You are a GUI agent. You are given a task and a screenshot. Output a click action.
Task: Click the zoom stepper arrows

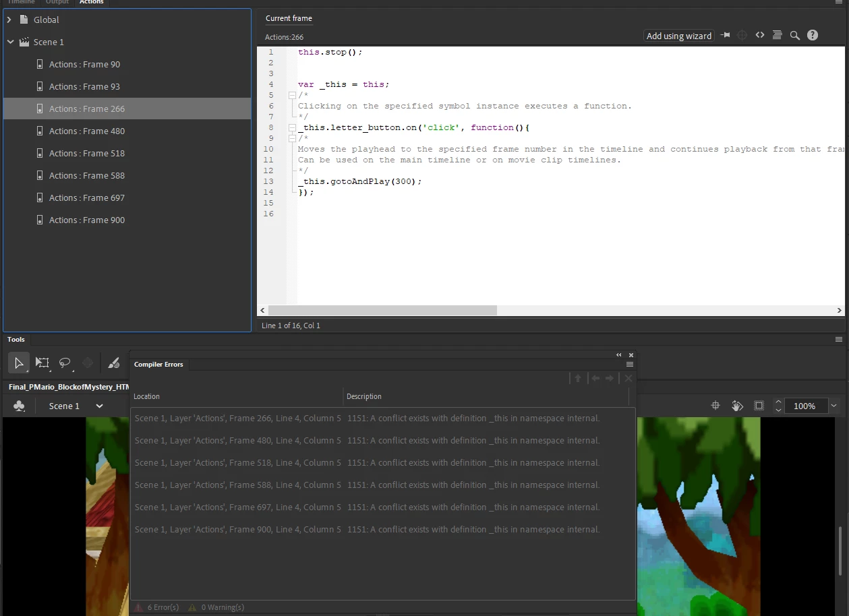(x=779, y=406)
